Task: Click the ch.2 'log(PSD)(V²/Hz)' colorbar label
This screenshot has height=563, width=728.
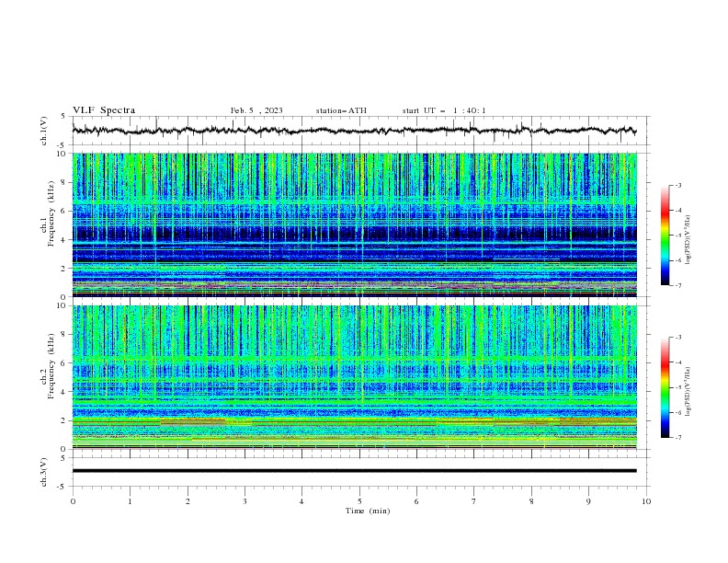Action: point(688,392)
